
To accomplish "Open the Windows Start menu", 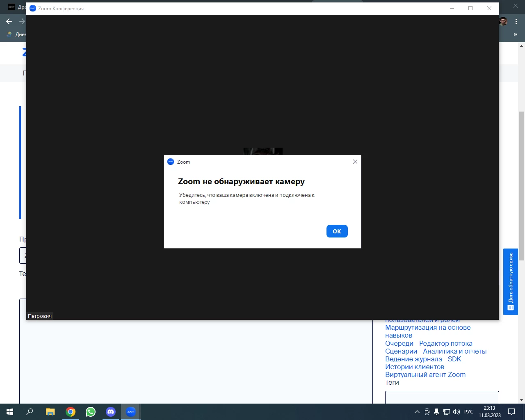I will coord(10,412).
